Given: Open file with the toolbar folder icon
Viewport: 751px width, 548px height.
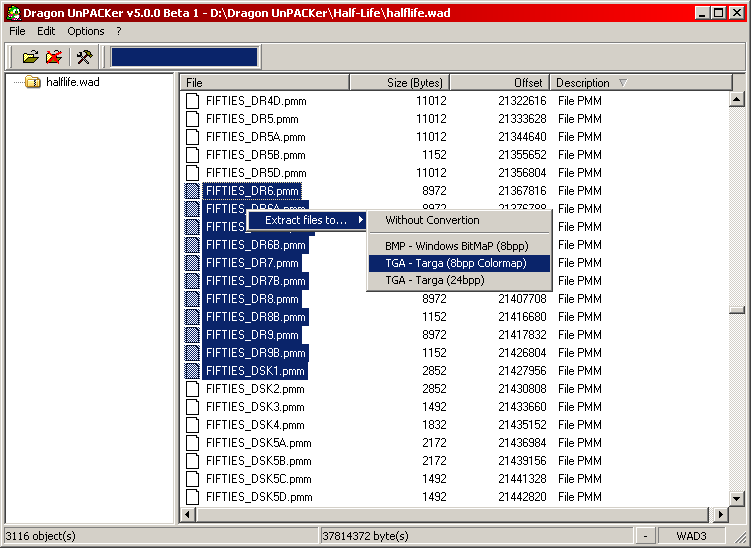Looking at the screenshot, I should 30,57.
